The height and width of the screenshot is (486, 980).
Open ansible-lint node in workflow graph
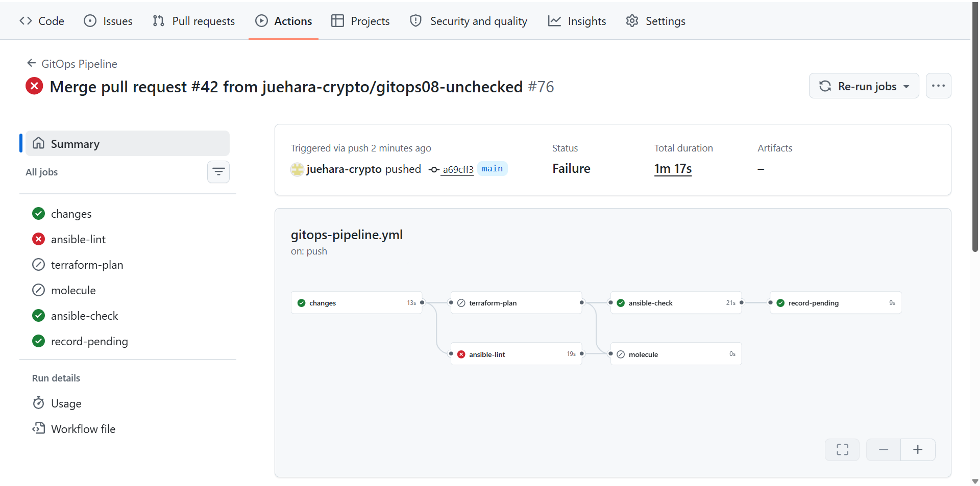point(516,354)
